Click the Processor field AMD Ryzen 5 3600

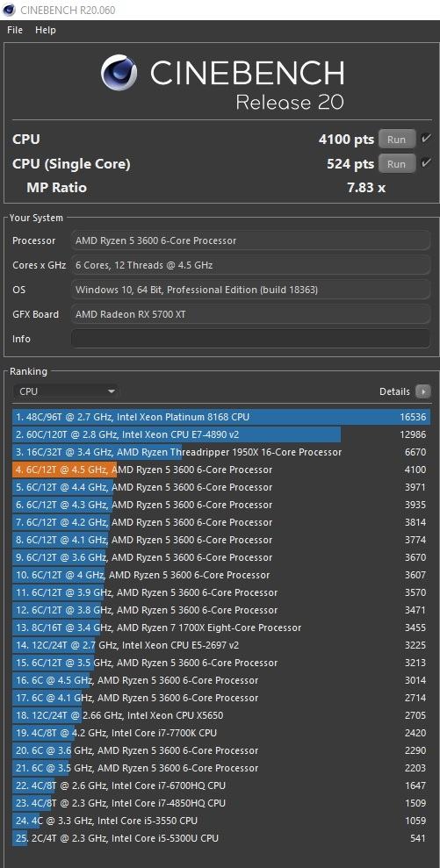[x=250, y=240]
